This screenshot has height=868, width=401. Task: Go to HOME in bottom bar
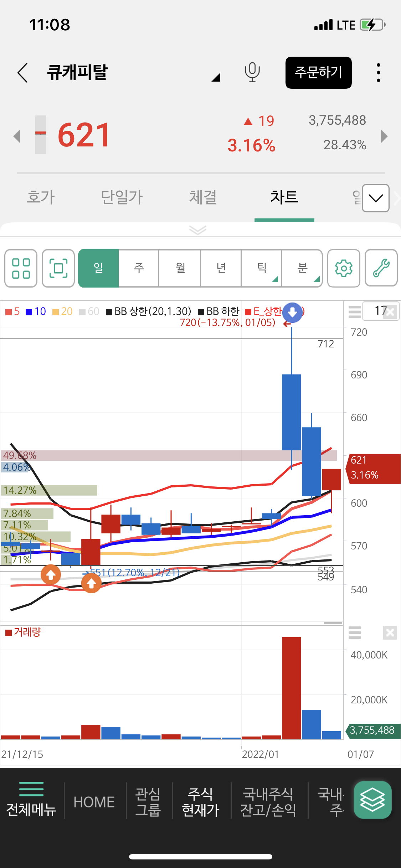coord(94,802)
